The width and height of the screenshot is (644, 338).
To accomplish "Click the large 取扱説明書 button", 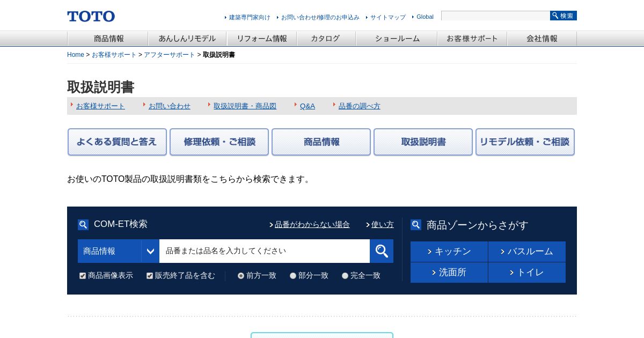I will point(423,142).
